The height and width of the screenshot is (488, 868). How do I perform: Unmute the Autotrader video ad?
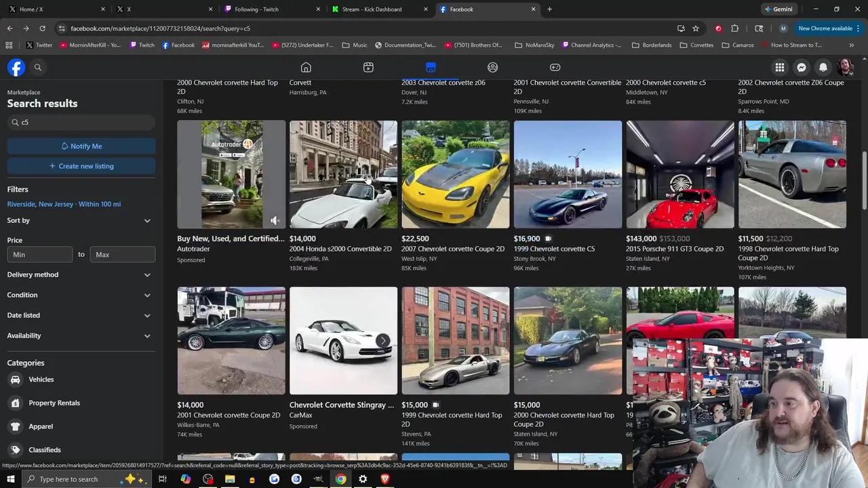pos(275,220)
